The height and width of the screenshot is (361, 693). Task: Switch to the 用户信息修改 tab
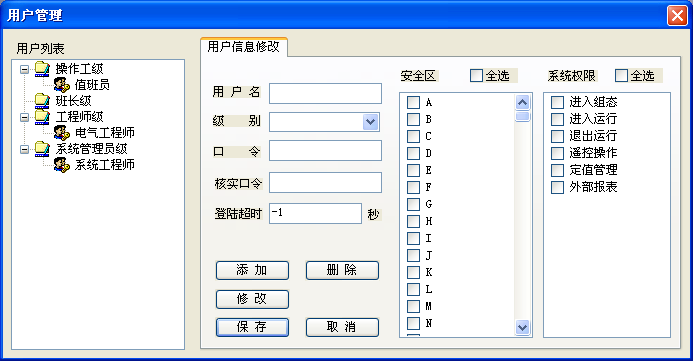pos(244,47)
